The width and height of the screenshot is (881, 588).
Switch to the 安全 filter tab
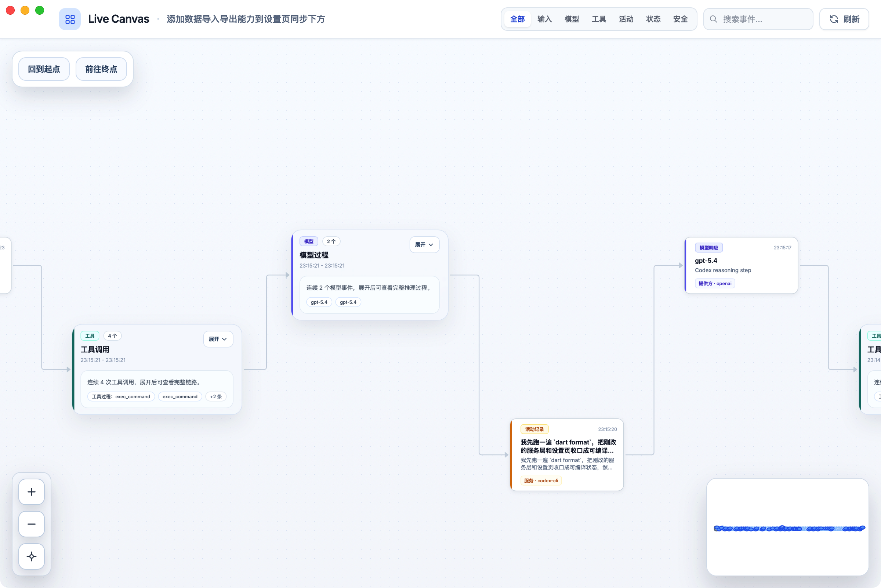click(680, 19)
